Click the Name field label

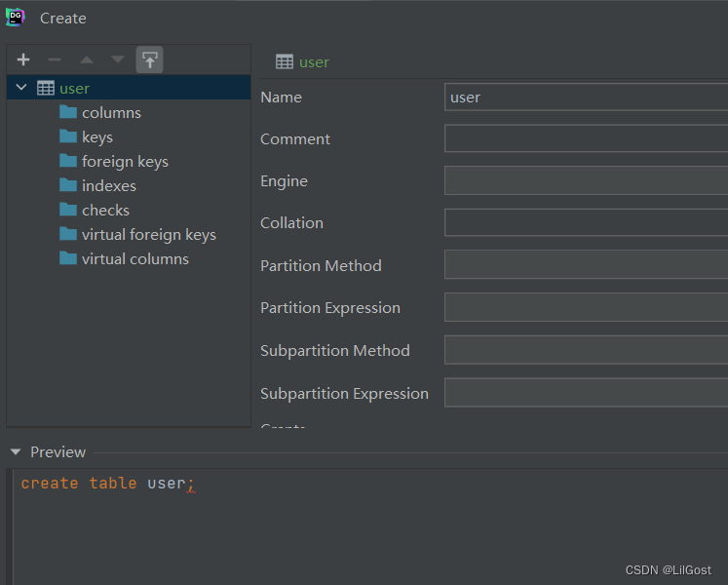coord(282,97)
